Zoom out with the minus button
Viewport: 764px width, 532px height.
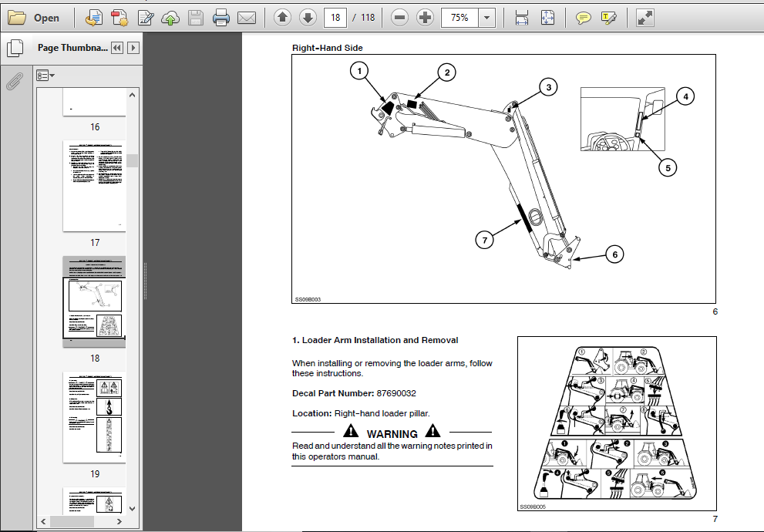(399, 18)
